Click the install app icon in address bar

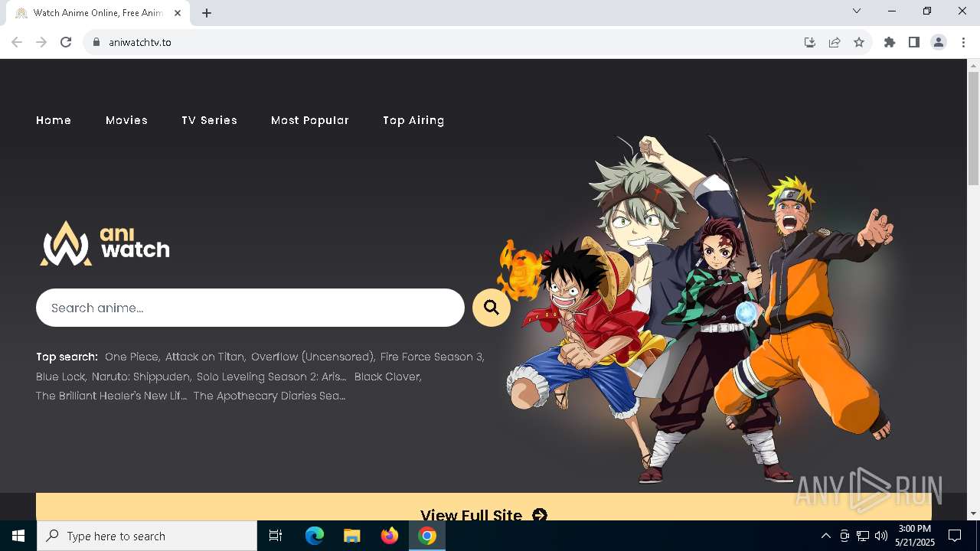point(810,42)
